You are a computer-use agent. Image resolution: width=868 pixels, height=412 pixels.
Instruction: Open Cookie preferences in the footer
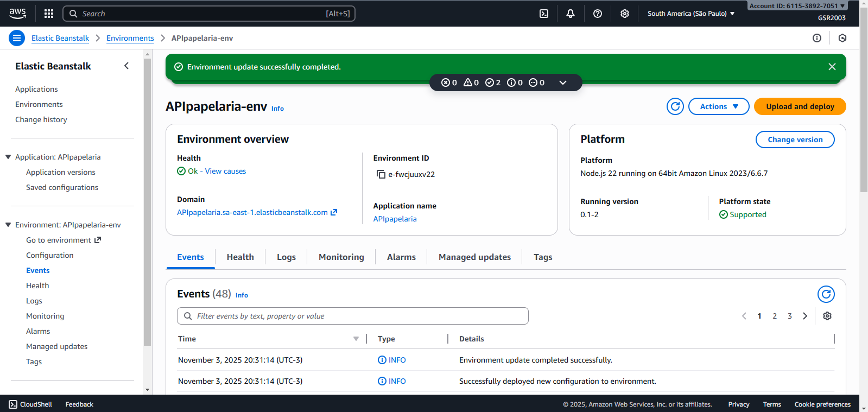click(x=822, y=404)
